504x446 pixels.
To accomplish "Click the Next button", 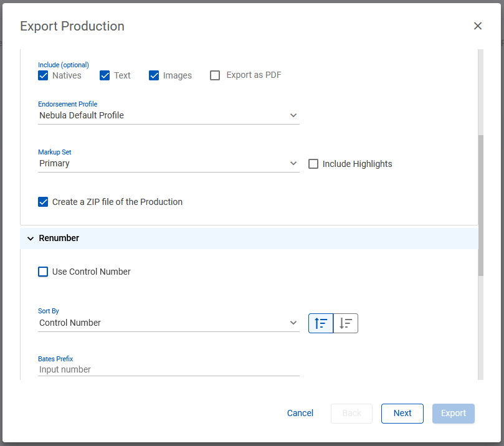I will pos(402,413).
